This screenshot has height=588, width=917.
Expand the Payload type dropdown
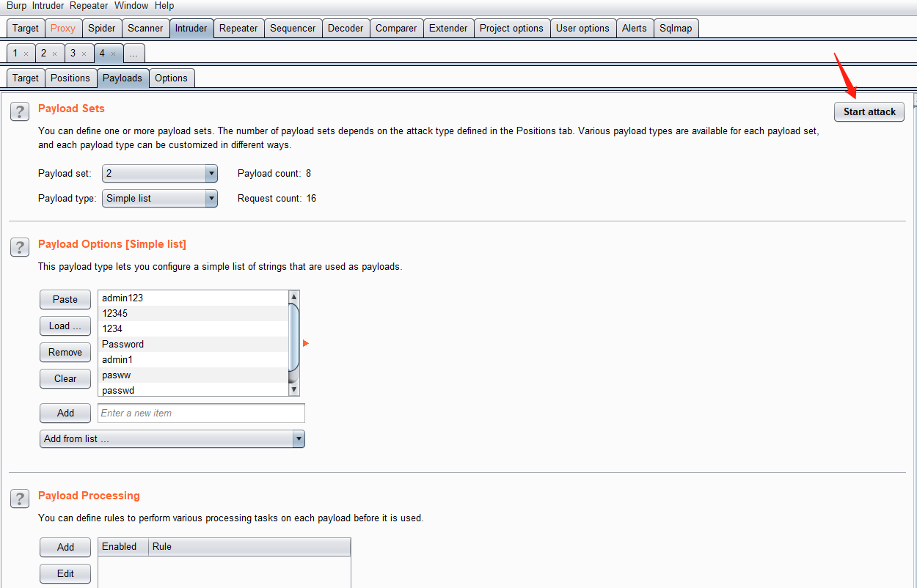pos(211,198)
